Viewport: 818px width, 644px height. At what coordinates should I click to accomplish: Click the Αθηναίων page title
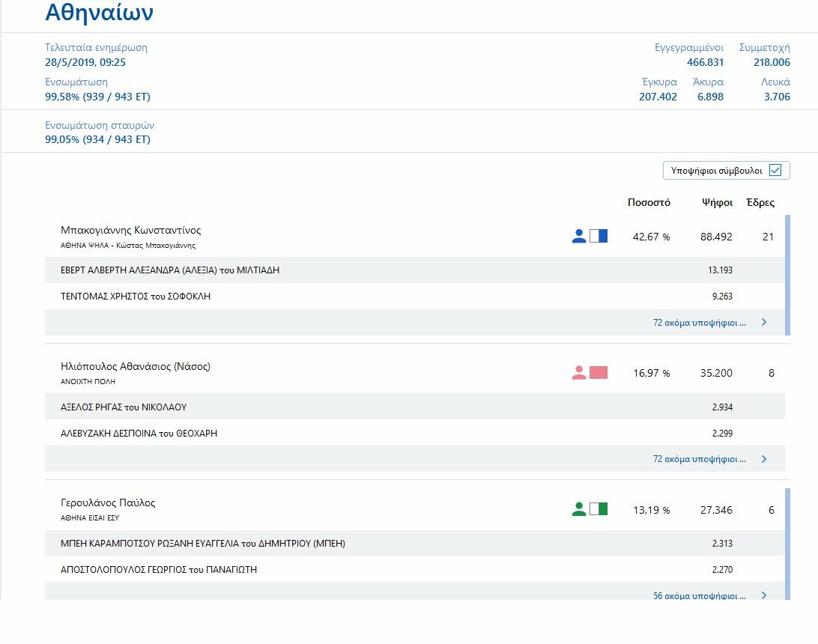(99, 13)
